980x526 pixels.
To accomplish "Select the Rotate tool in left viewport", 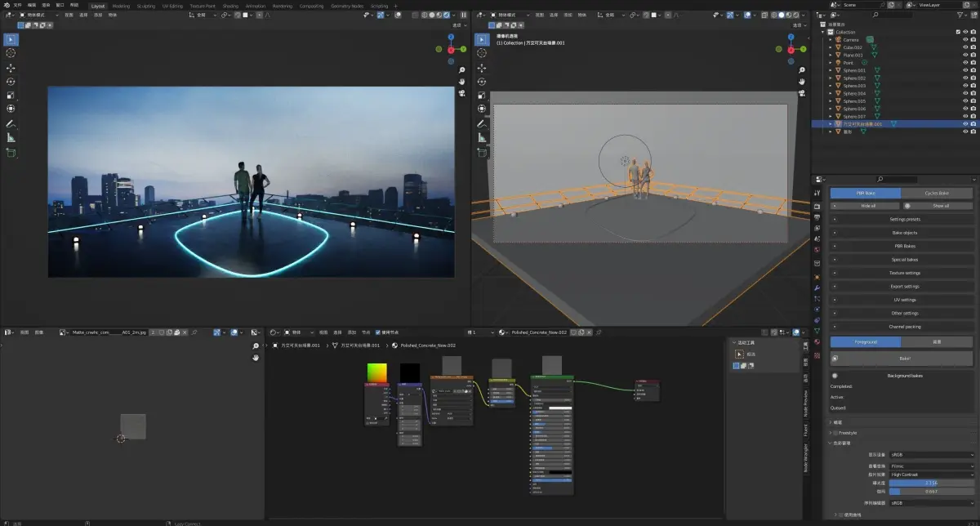I will [x=11, y=82].
